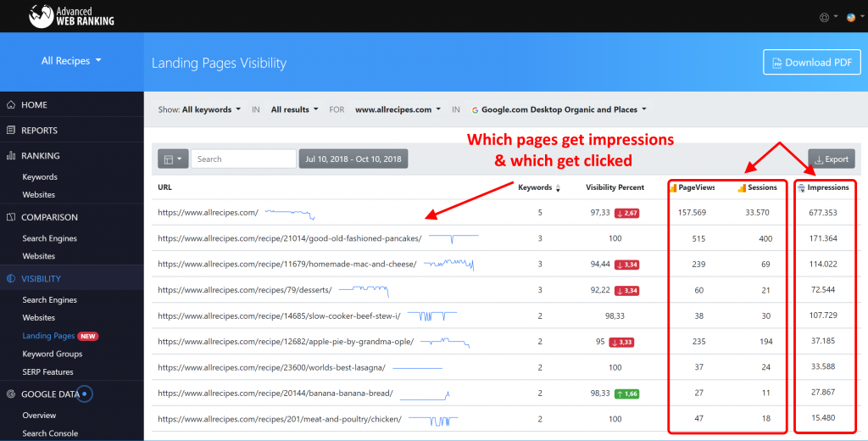
Task: Click the RANKING bar chart icon
Action: click(11, 156)
